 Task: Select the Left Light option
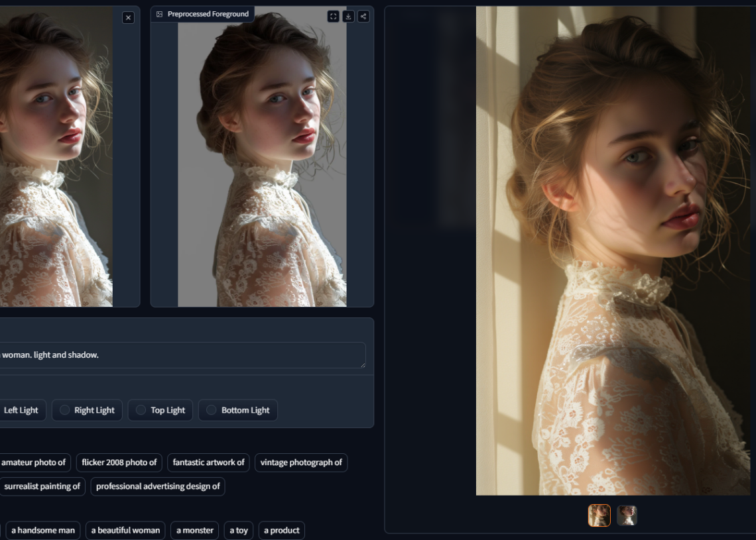pos(21,410)
